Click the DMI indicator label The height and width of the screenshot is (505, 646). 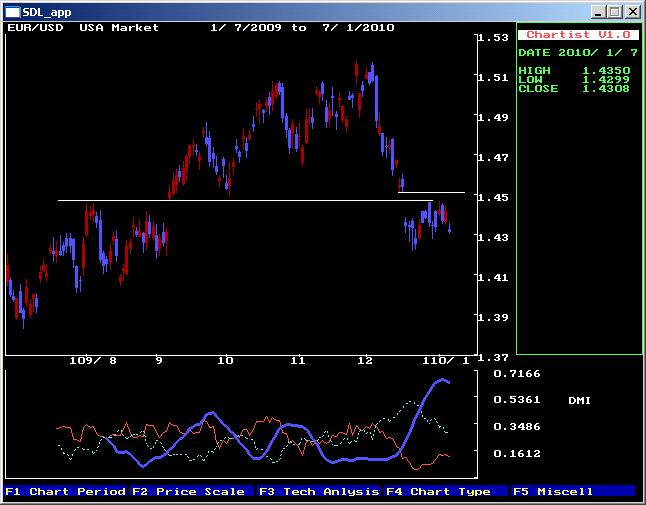pyautogui.click(x=579, y=400)
